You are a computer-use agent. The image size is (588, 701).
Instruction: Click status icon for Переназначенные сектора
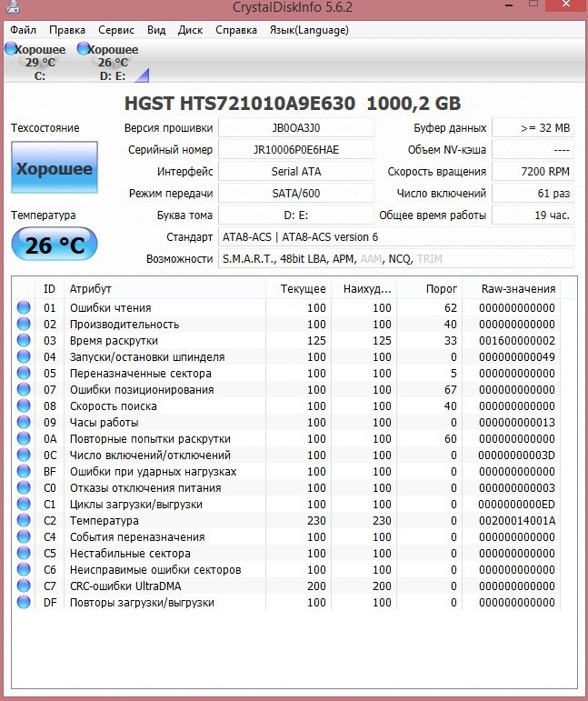tap(24, 373)
